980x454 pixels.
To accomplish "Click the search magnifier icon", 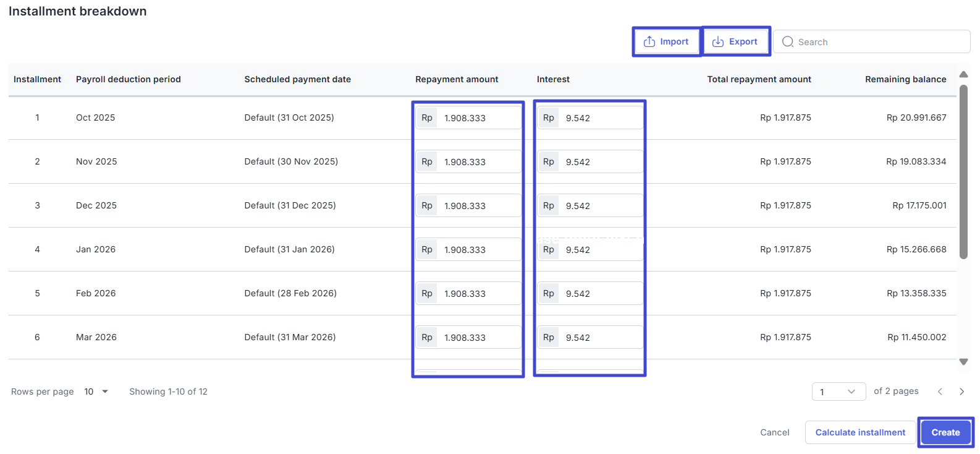I will (788, 41).
